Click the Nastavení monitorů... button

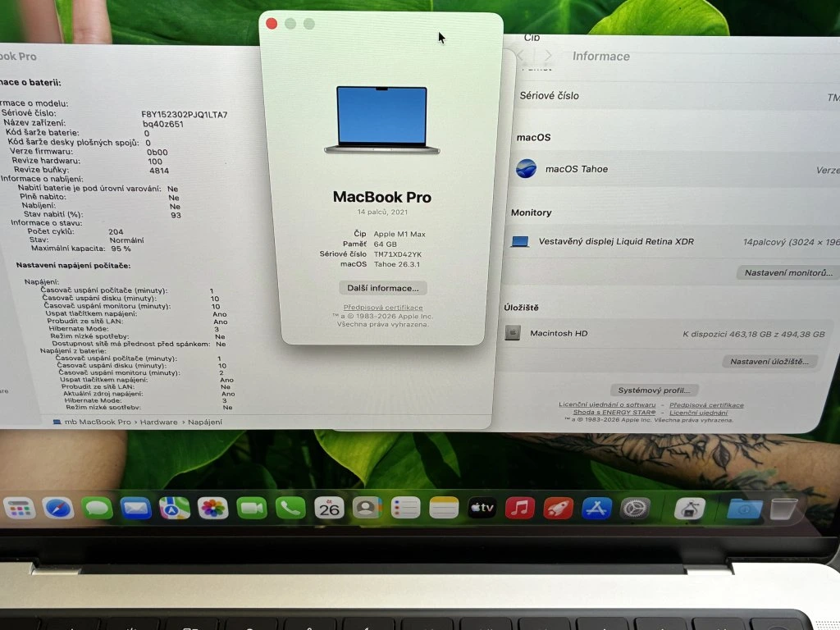pyautogui.click(x=788, y=272)
